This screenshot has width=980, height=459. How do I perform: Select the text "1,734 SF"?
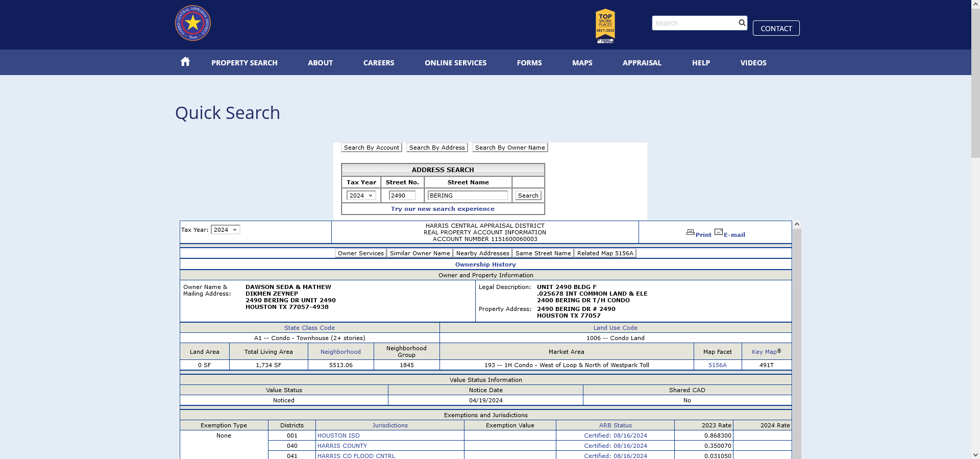click(268, 365)
